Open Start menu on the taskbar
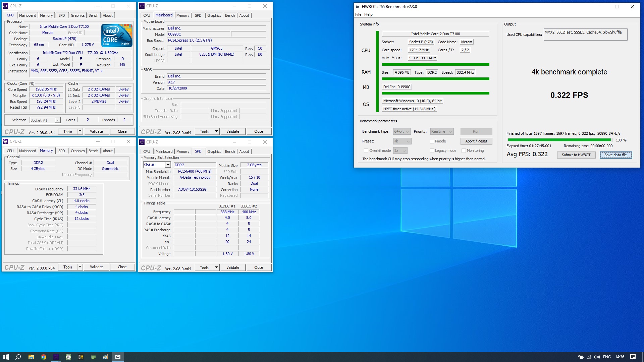 (x=6, y=357)
